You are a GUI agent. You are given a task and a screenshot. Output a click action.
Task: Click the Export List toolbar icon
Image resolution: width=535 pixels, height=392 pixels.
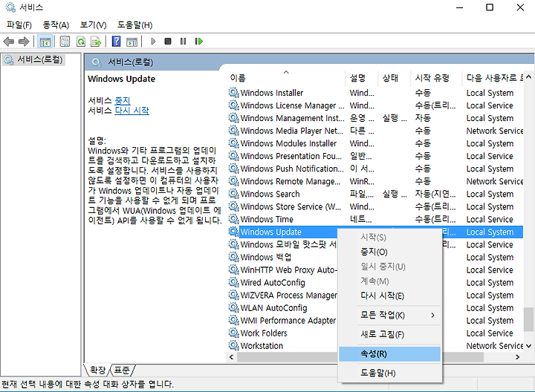tap(96, 42)
